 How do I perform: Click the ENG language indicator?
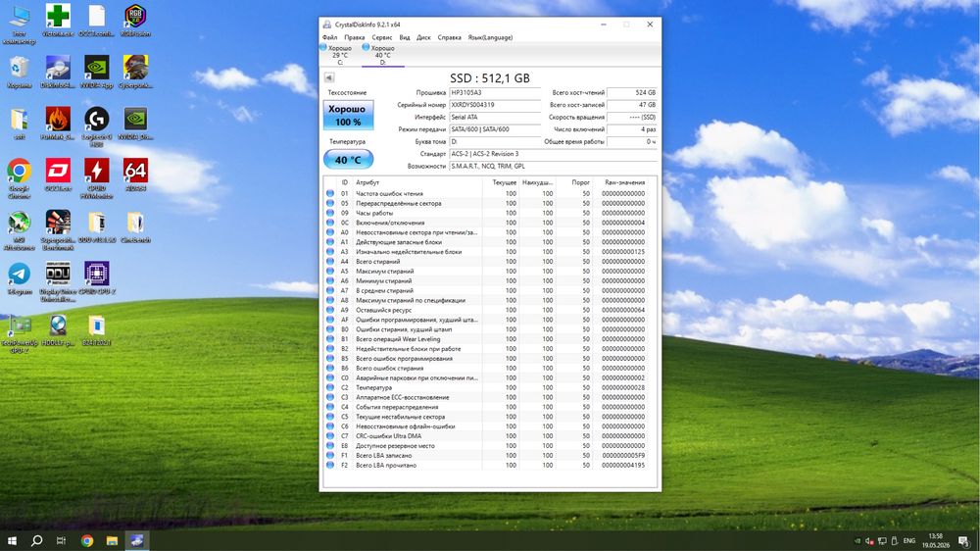pyautogui.click(x=909, y=541)
